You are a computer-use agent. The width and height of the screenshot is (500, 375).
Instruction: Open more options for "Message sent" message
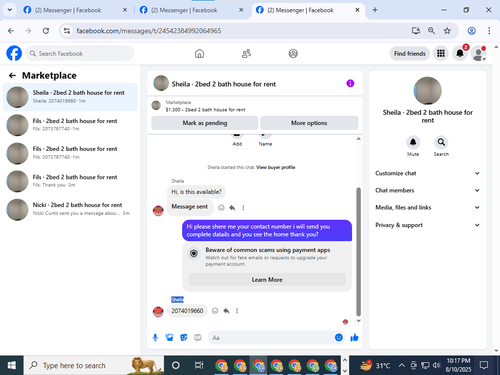(243, 208)
